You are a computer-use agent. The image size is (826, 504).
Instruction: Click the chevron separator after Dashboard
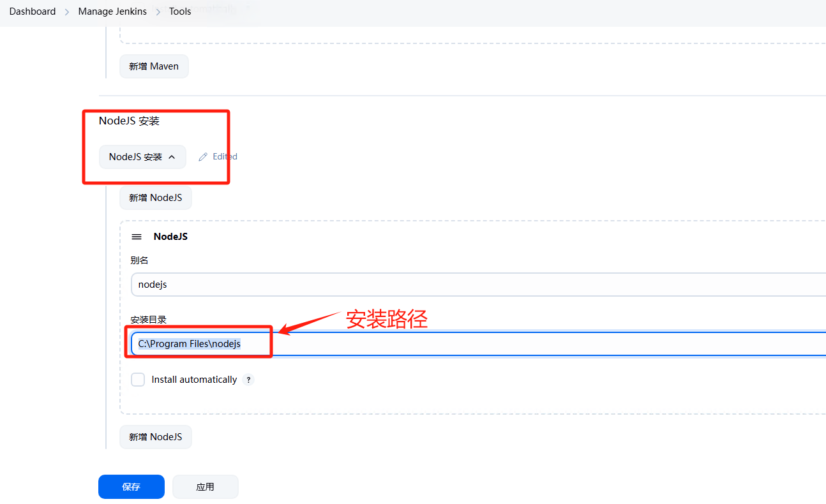67,12
